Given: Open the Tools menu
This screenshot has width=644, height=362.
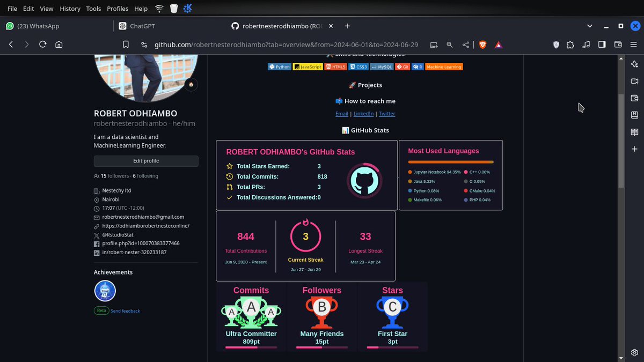Looking at the screenshot, I should [x=93, y=9].
